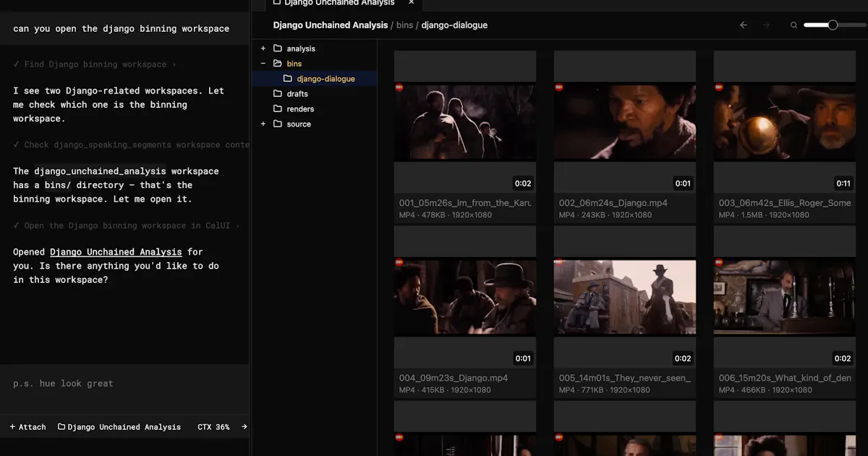This screenshot has height=456, width=868.
Task: Go forward with the right arrow
Action: (767, 25)
